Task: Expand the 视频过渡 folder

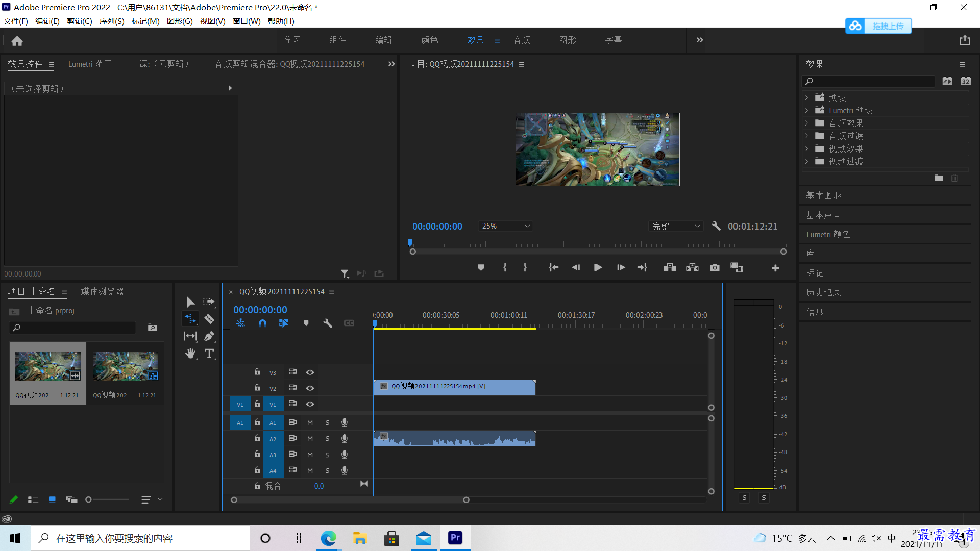Action: (x=807, y=161)
